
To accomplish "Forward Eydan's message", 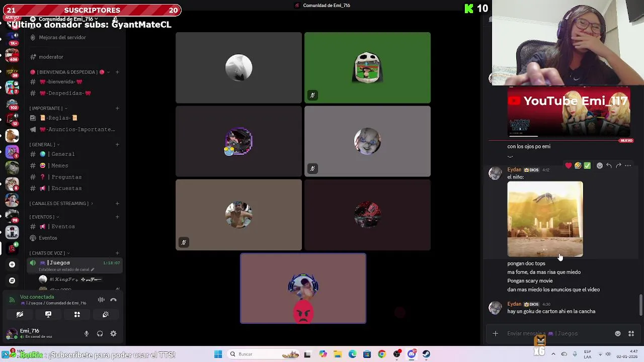I will tap(618, 165).
